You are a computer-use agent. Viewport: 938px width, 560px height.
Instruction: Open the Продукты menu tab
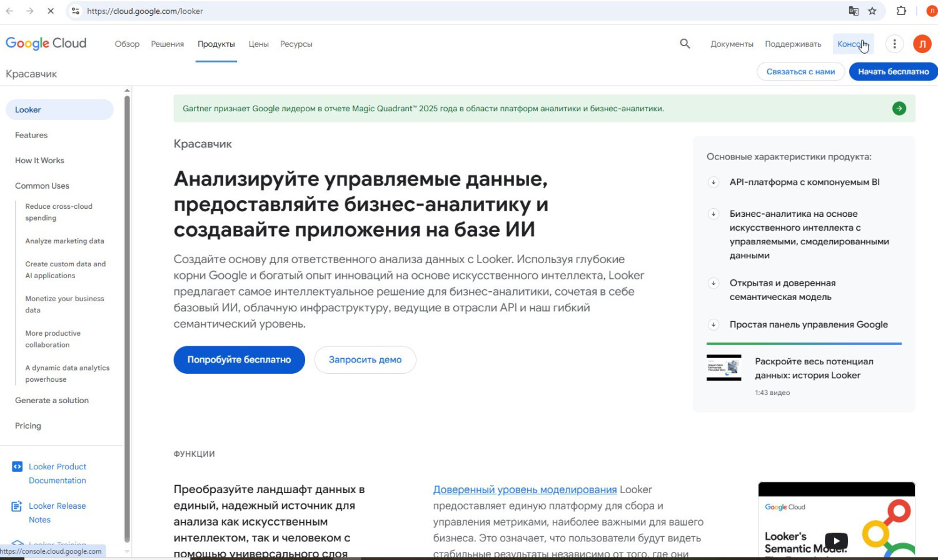pyautogui.click(x=216, y=44)
